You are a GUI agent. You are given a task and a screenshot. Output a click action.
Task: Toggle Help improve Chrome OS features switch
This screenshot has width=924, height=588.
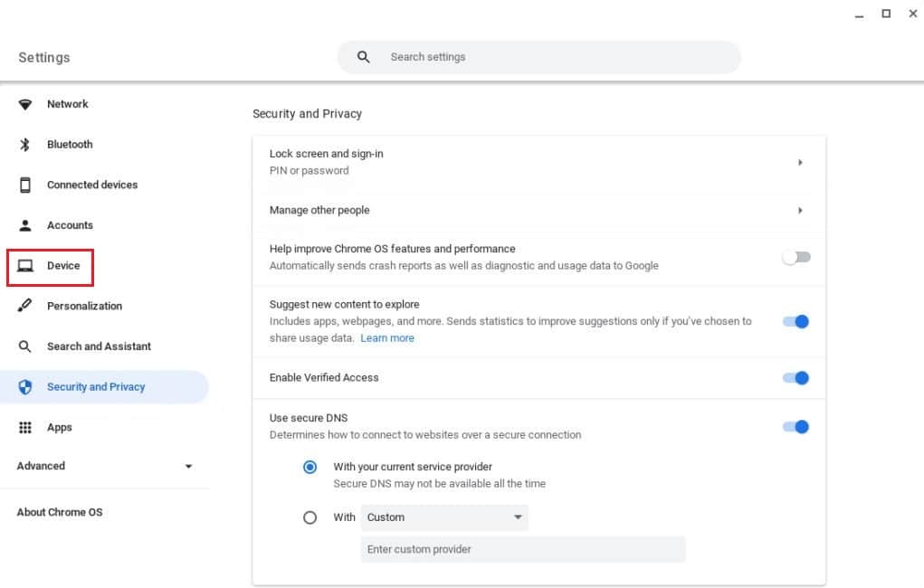(796, 258)
